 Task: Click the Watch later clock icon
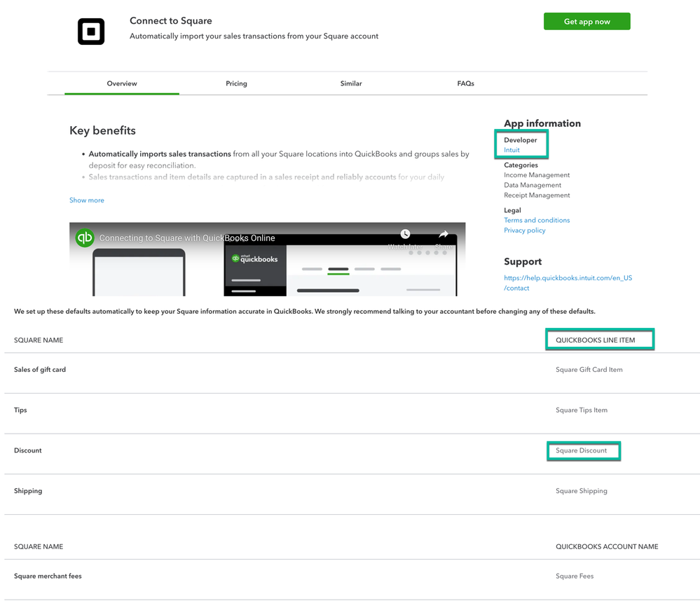click(x=405, y=235)
